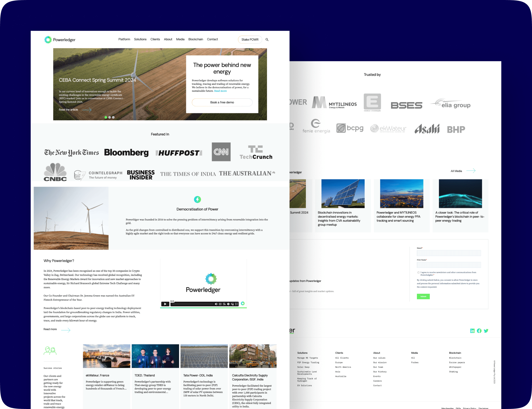This screenshot has width=532, height=409.
Task: Select the first hero carousel dot
Action: [x=106, y=117]
